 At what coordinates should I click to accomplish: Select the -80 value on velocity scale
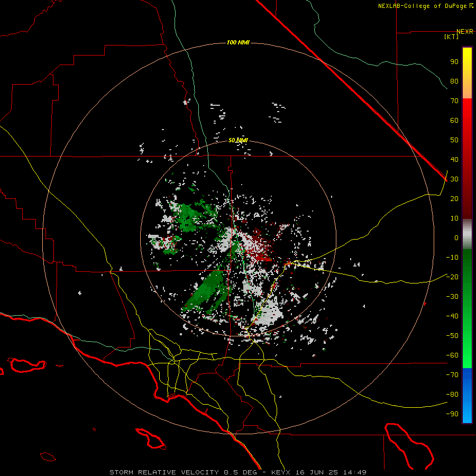[452, 395]
